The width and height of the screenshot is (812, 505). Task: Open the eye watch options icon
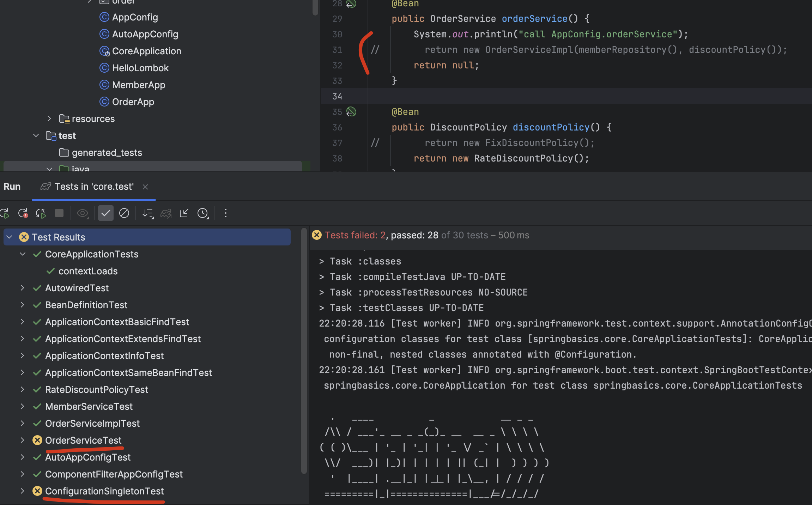(83, 213)
